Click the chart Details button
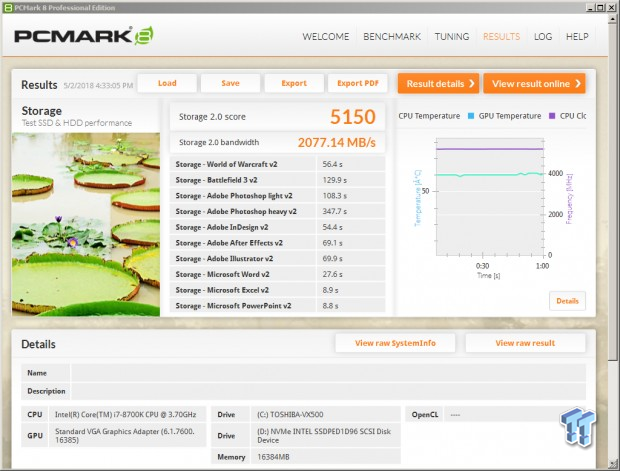620x471 pixels. coord(567,301)
